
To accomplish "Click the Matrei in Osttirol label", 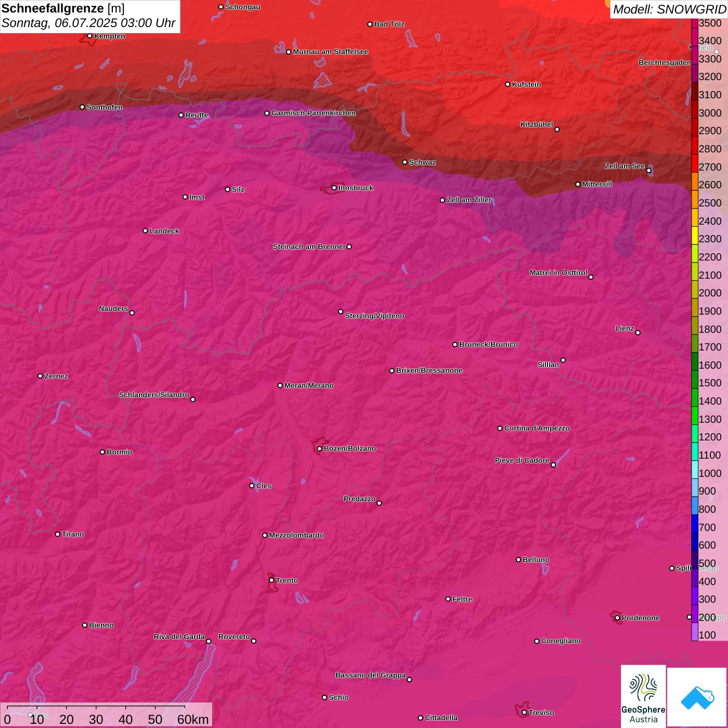I will (558, 273).
